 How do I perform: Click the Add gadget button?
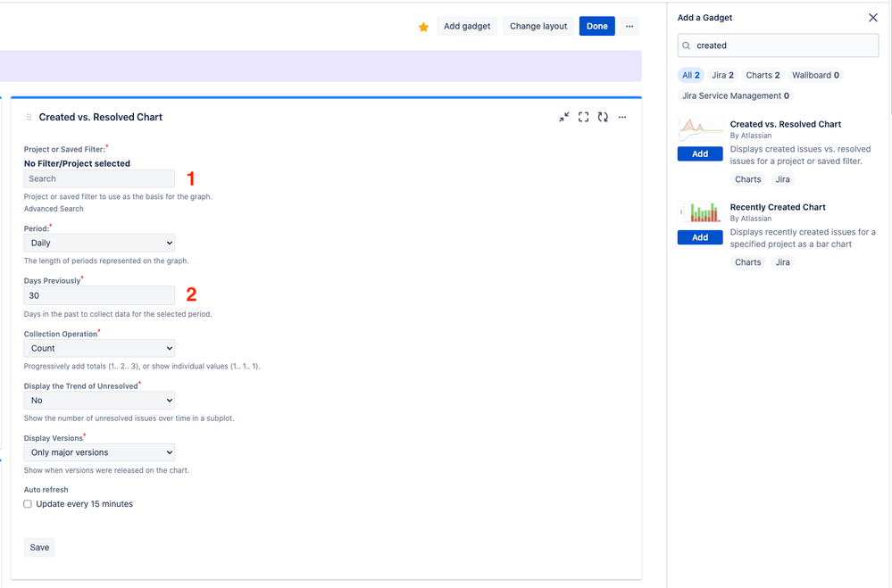coord(467,26)
